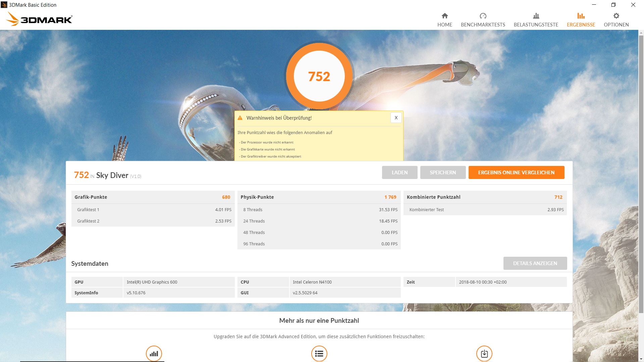This screenshot has width=644, height=362.
Task: Click Details anzeigen button
Action: pyautogui.click(x=535, y=263)
